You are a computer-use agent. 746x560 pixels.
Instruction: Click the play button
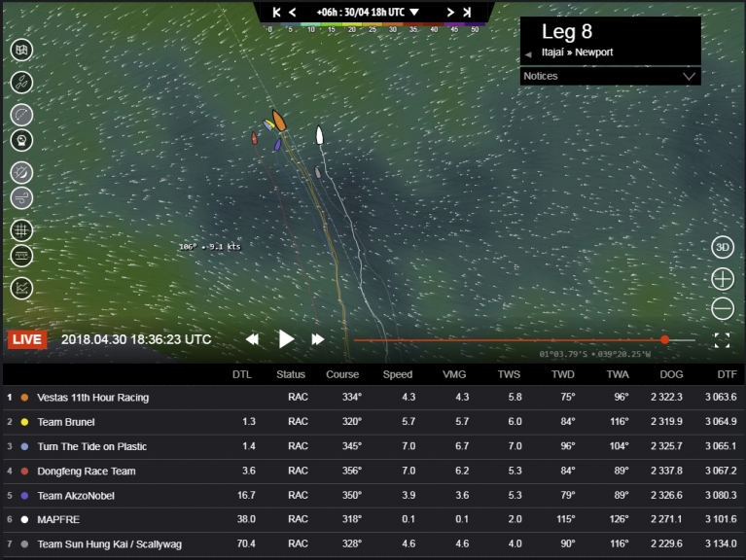coord(286,339)
